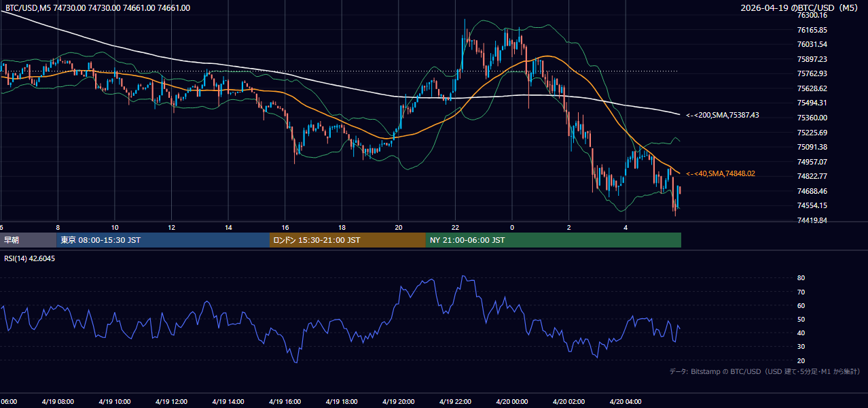The width and height of the screenshot is (868, 408).
Task: Click RSI scale value 20
Action: click(801, 360)
